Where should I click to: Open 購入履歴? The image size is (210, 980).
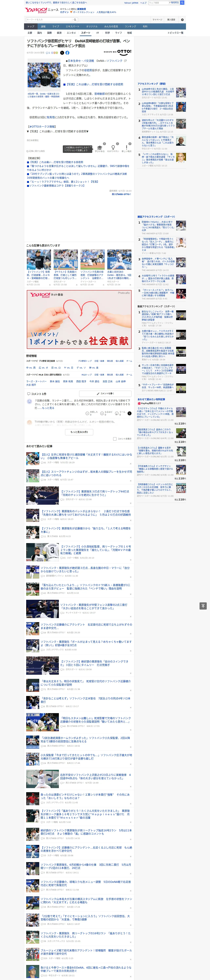click(171, 20)
